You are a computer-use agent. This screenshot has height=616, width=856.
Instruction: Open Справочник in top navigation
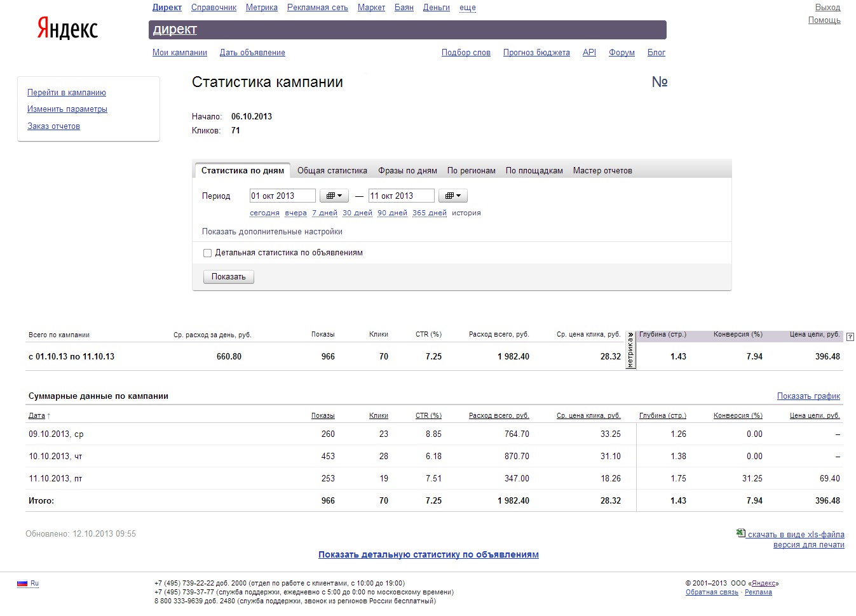[x=214, y=8]
